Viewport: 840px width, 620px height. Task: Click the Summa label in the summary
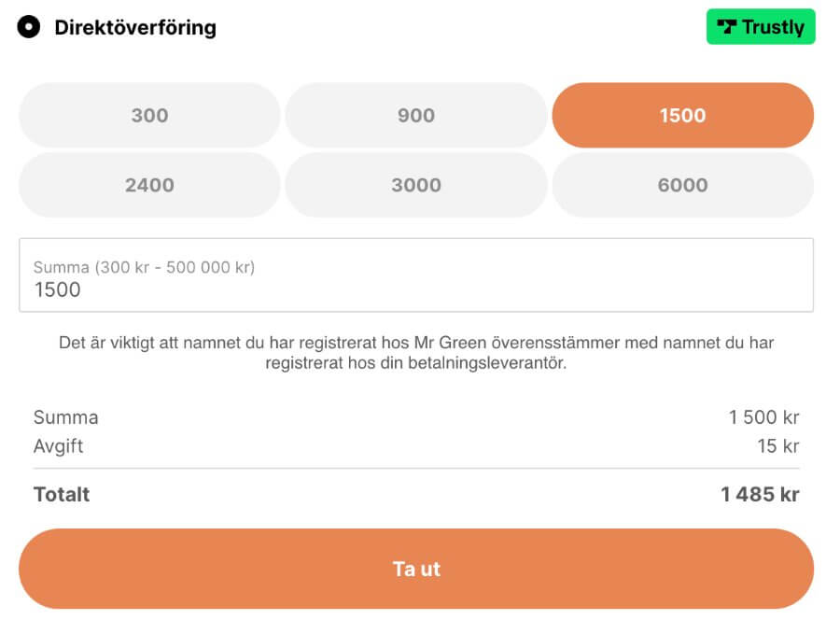[x=66, y=416]
